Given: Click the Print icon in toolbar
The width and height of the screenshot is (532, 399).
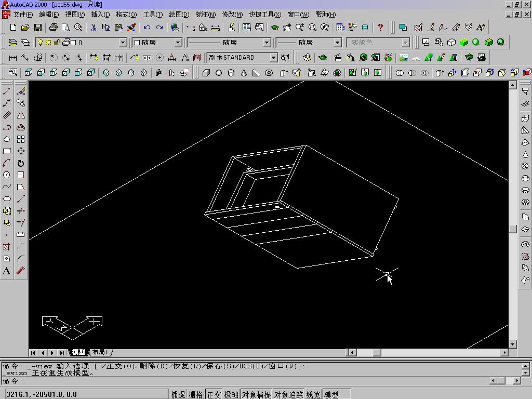Looking at the screenshot, I should [x=54, y=28].
